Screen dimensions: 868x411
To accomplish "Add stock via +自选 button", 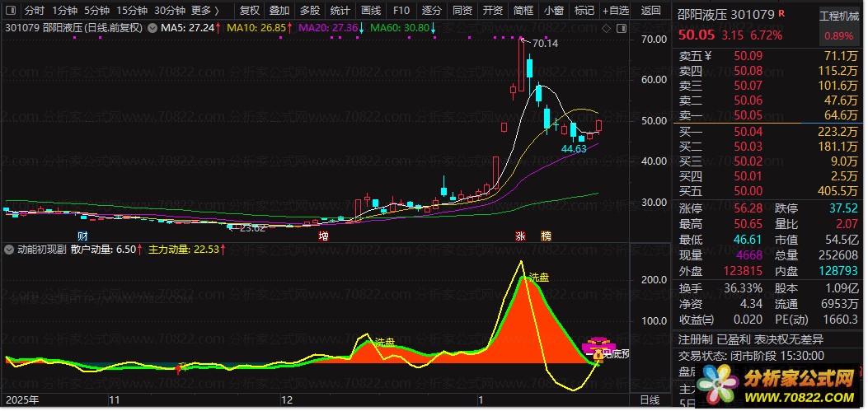I will [616, 10].
